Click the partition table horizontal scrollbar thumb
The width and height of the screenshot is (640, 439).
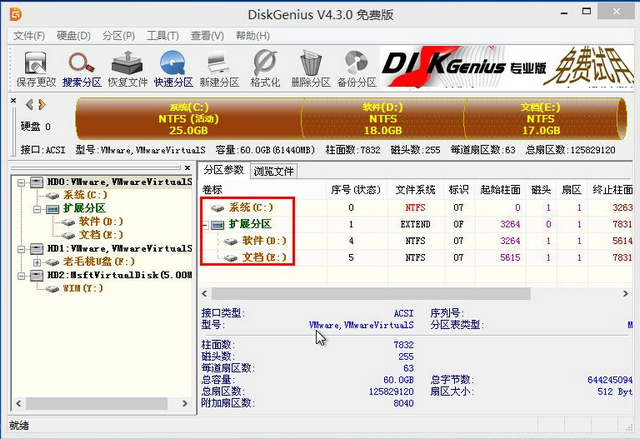coord(371,294)
